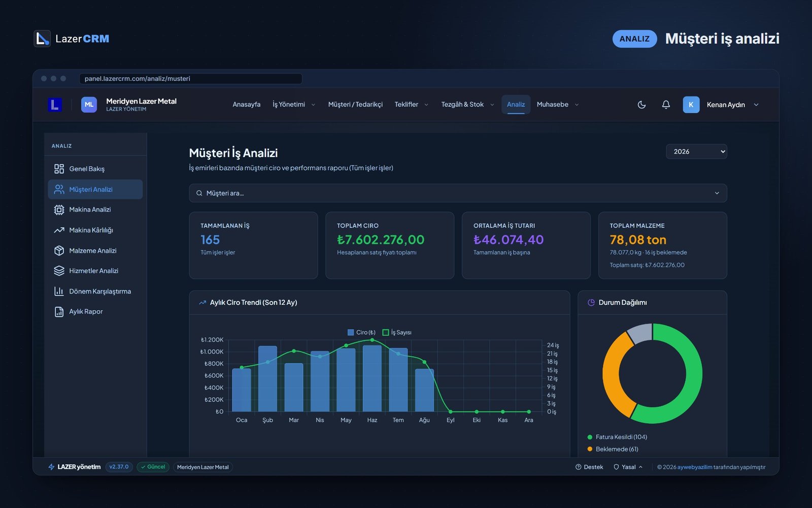This screenshot has height=508, width=812.
Task: Open Genel Bakış in sidebar
Action: click(95, 169)
